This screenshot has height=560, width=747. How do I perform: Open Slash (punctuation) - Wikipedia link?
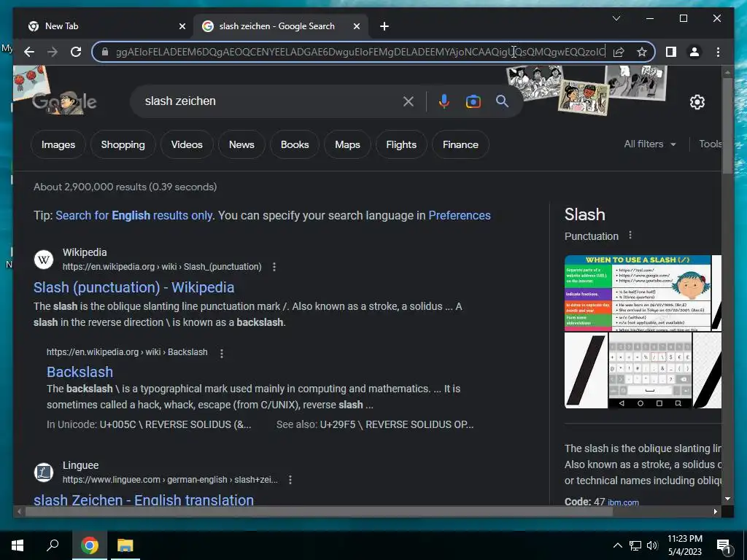point(134,287)
